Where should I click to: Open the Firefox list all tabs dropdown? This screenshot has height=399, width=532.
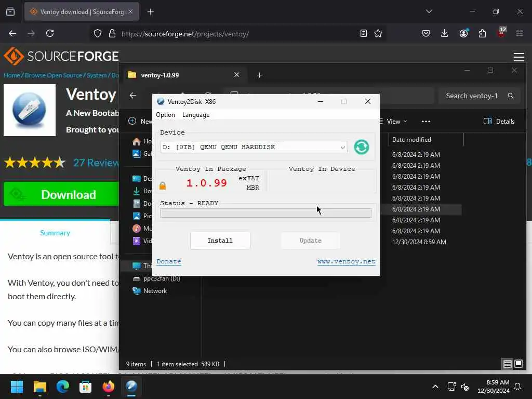pos(429,11)
